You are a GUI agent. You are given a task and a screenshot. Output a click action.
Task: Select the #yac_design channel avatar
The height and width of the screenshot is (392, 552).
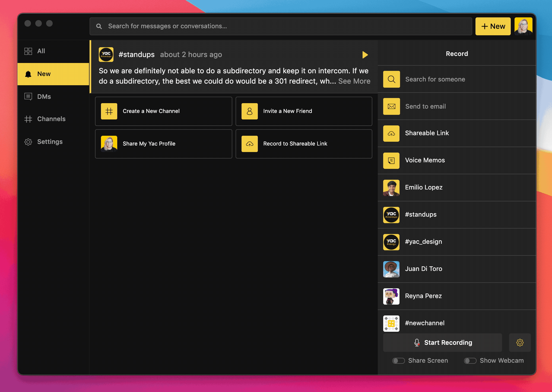pos(391,242)
